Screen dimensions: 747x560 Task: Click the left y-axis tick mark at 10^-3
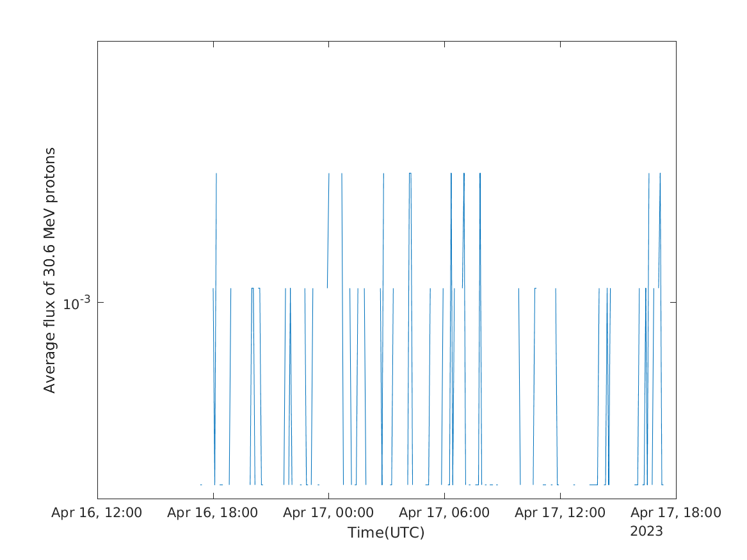[100, 302]
